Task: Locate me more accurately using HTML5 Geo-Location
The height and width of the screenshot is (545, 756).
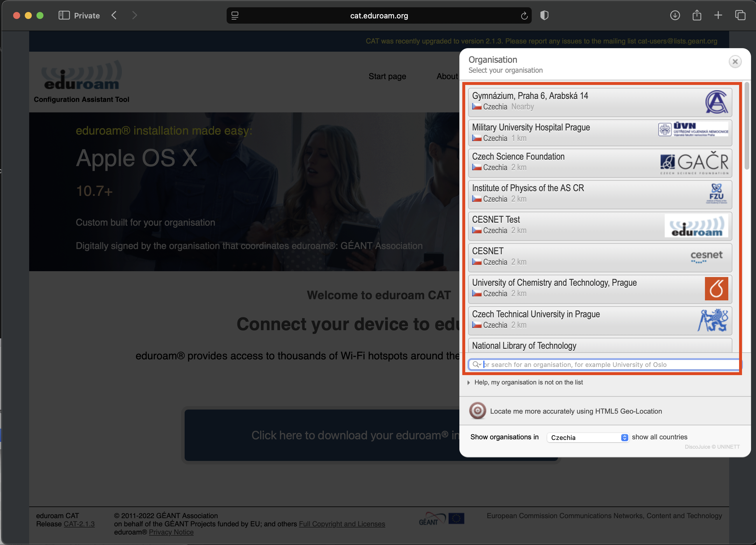Action: [x=576, y=411]
